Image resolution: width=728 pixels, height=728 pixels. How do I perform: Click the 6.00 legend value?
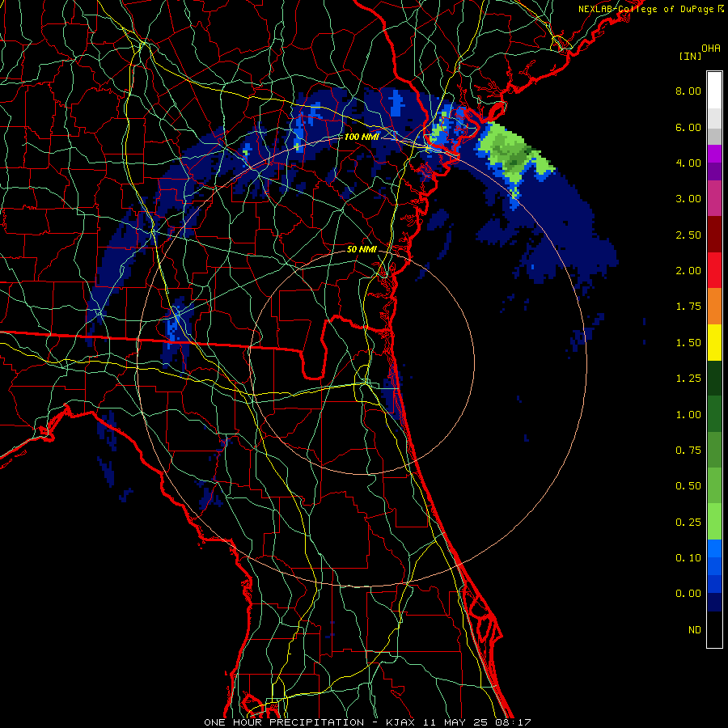688,127
